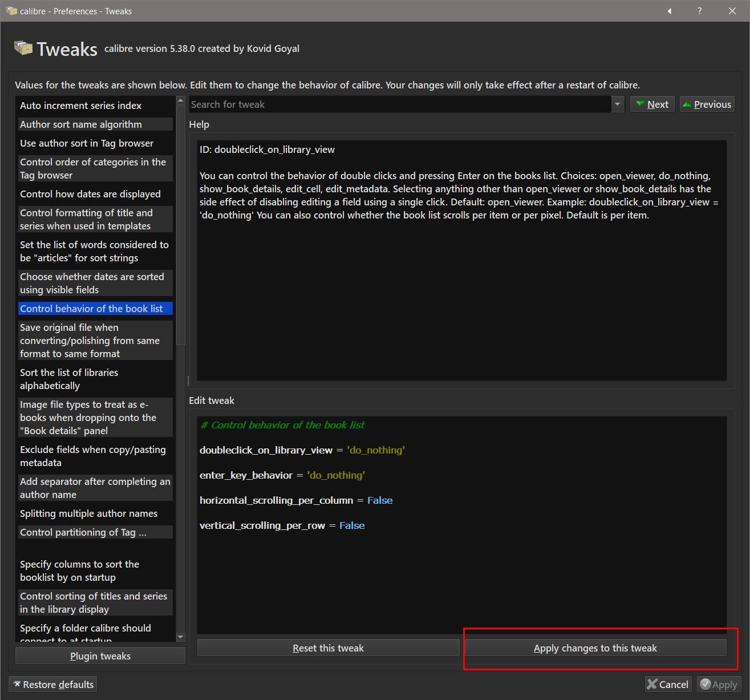Cancel the Tweaks dialog

point(668,685)
